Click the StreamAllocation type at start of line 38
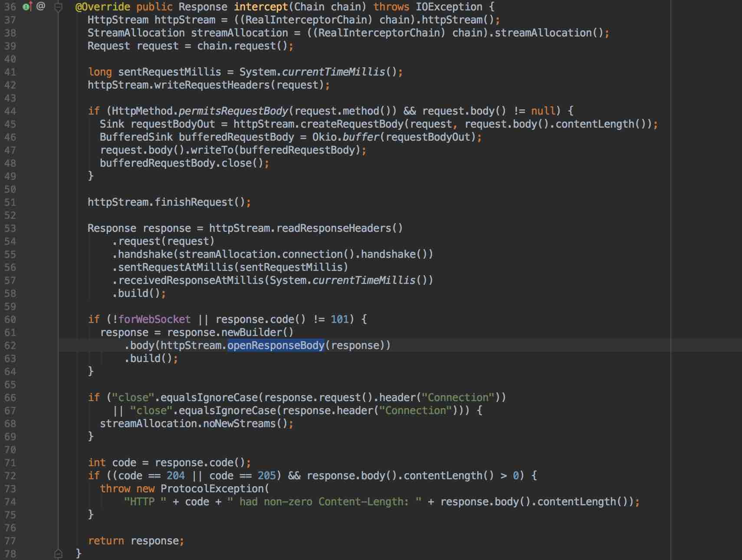This screenshot has height=560, width=742. (136, 33)
